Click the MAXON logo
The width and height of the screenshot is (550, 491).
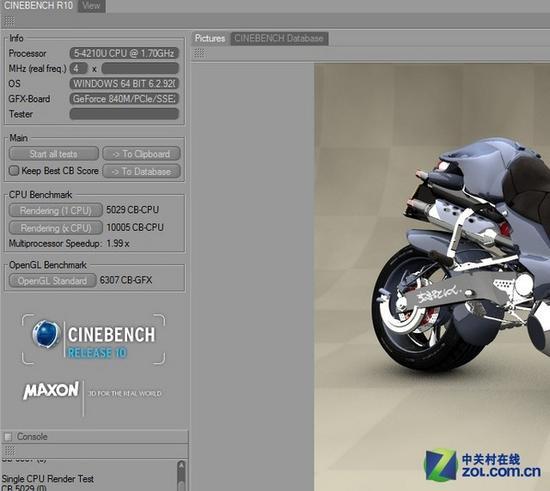coord(51,391)
